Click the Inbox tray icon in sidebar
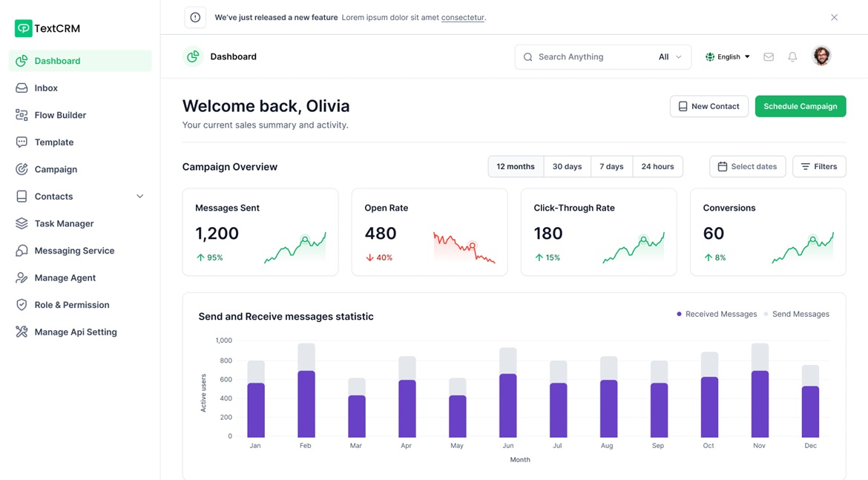 click(22, 88)
